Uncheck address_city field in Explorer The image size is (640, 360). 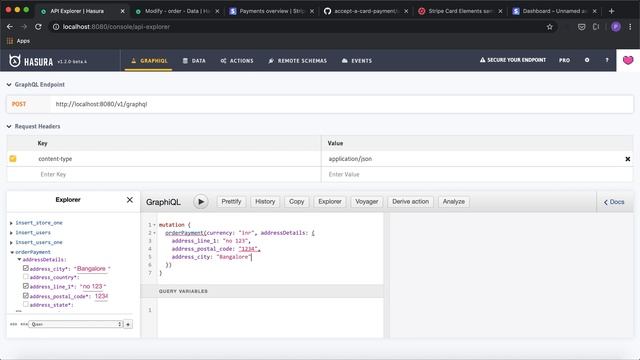pos(26,268)
